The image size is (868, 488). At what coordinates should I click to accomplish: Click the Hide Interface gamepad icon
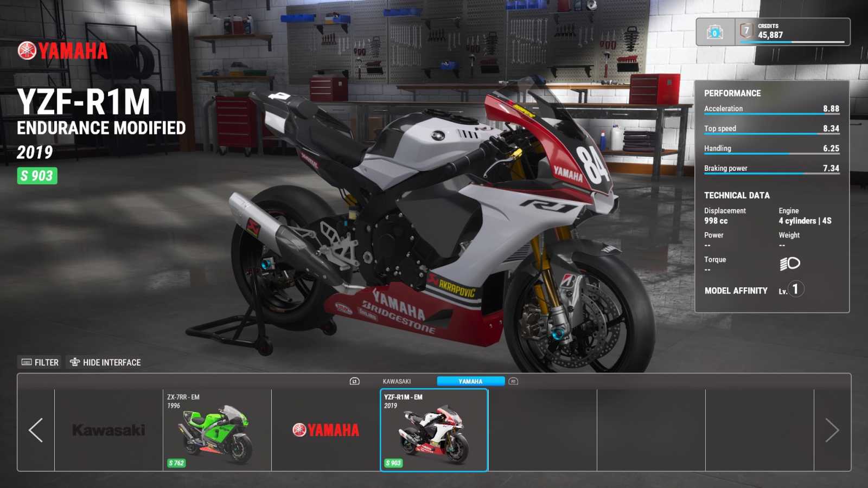click(75, 362)
